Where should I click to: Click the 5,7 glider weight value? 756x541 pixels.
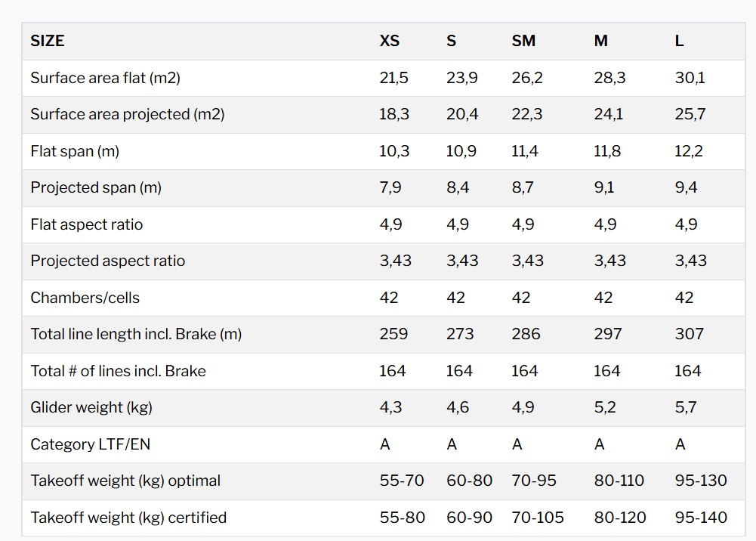(x=686, y=407)
